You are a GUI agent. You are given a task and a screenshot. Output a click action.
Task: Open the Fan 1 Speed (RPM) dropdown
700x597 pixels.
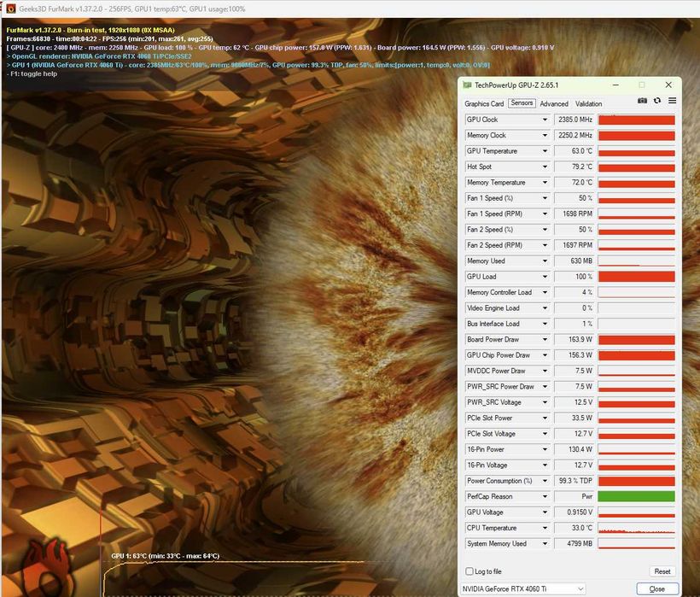[545, 214]
